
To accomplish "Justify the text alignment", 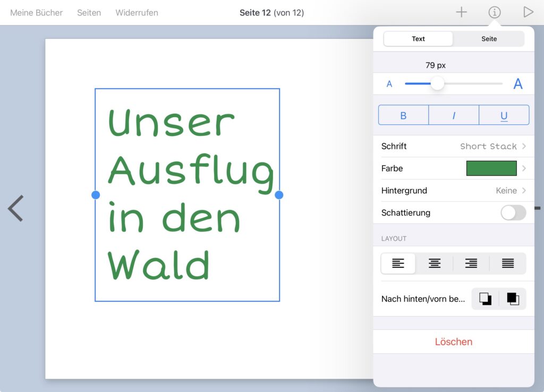I will point(508,263).
